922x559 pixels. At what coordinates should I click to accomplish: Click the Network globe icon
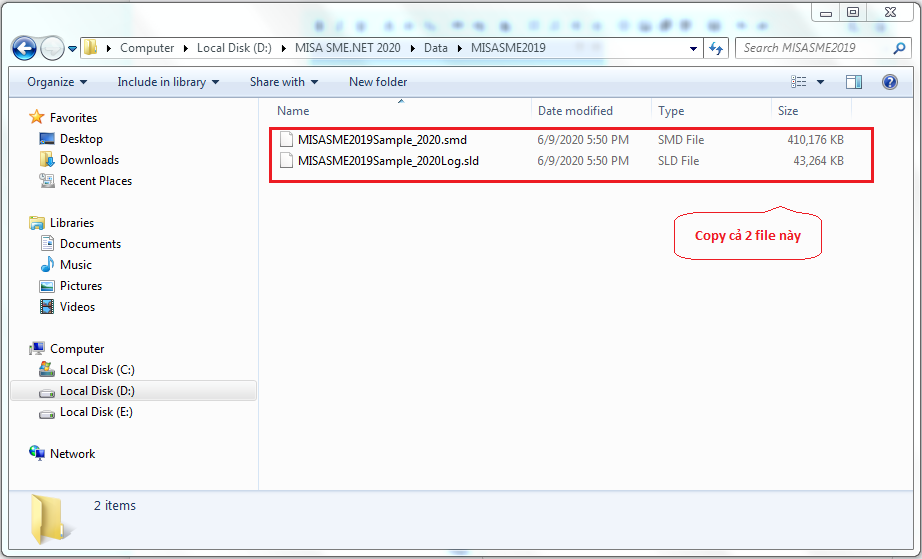pyautogui.click(x=36, y=453)
